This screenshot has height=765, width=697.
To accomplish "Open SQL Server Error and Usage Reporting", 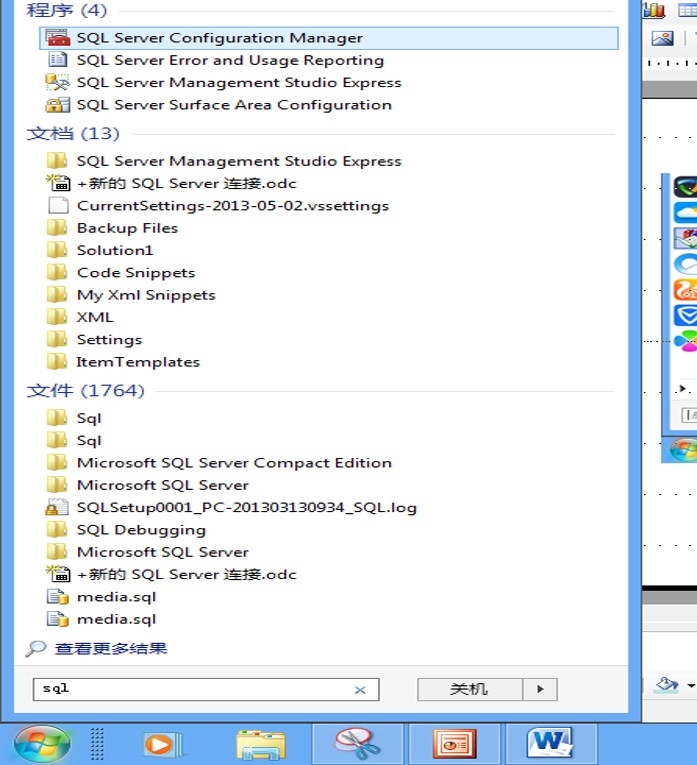I will (230, 60).
